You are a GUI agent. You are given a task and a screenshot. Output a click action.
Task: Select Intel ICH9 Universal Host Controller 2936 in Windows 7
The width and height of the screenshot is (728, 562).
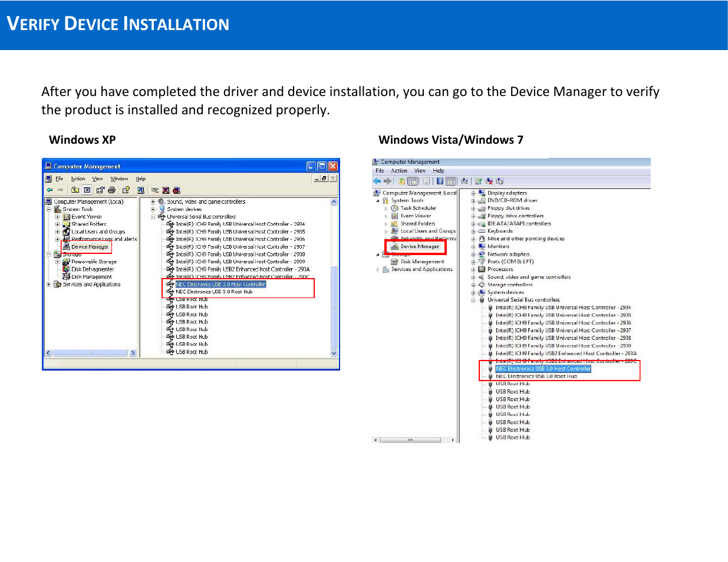pyautogui.click(x=563, y=323)
